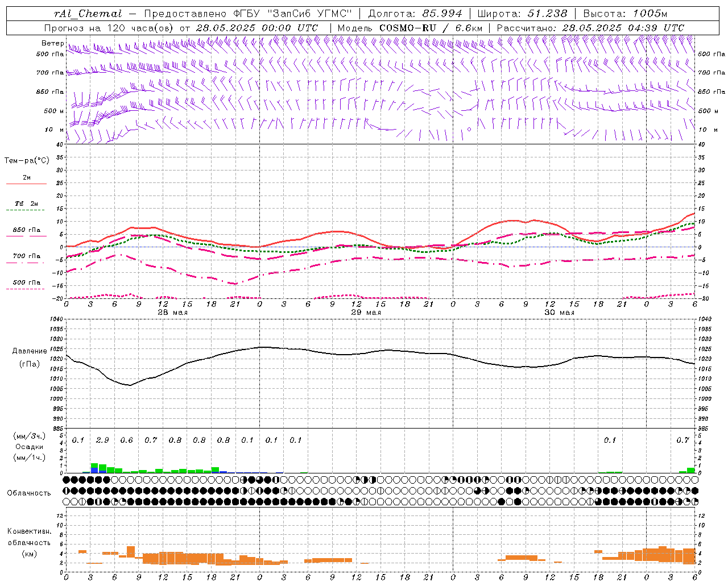This screenshot has width=728, height=582.
Task: Click the "(гПа)" unit label under Давление
Action: [x=29, y=364]
